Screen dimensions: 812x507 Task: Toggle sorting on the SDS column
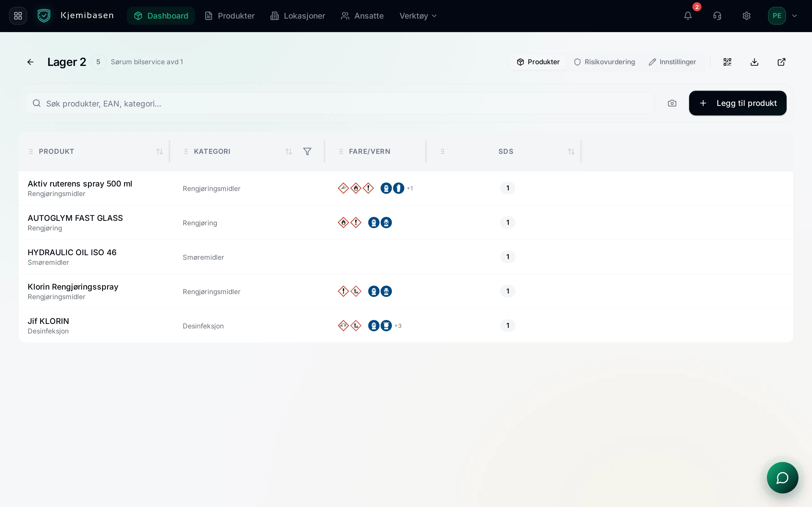(x=571, y=152)
